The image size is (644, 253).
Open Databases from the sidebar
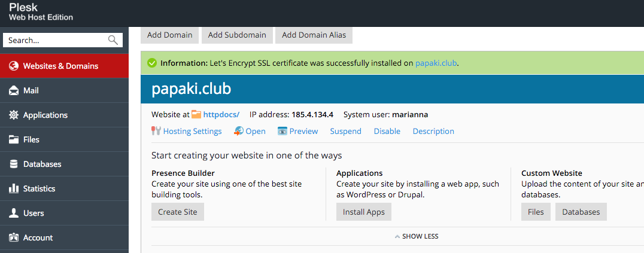(64, 164)
